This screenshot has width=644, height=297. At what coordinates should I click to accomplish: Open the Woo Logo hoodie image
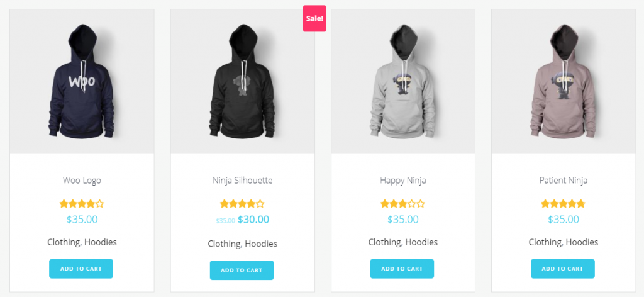click(x=82, y=81)
